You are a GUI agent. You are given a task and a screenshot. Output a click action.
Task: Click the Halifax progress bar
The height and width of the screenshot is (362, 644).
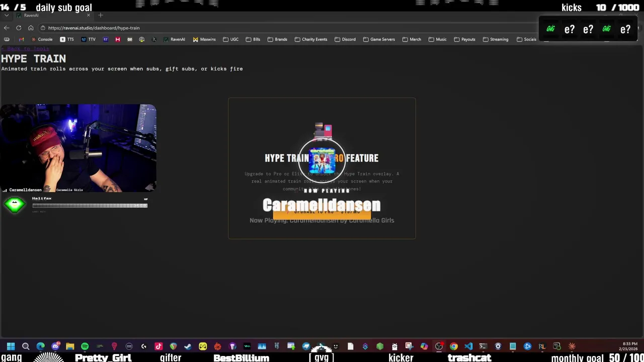click(x=90, y=206)
